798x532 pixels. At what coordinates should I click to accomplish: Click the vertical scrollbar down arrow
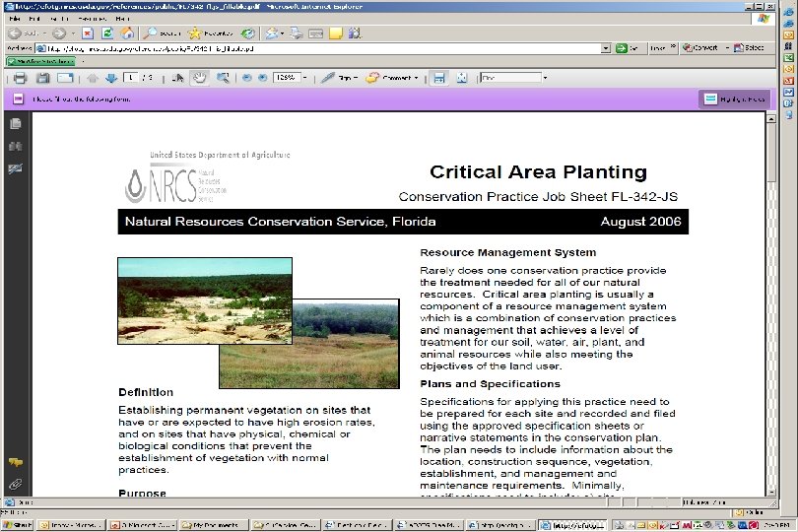click(771, 492)
